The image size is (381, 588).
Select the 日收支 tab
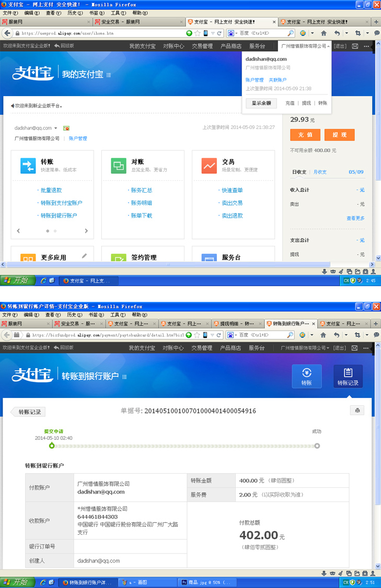(299, 172)
